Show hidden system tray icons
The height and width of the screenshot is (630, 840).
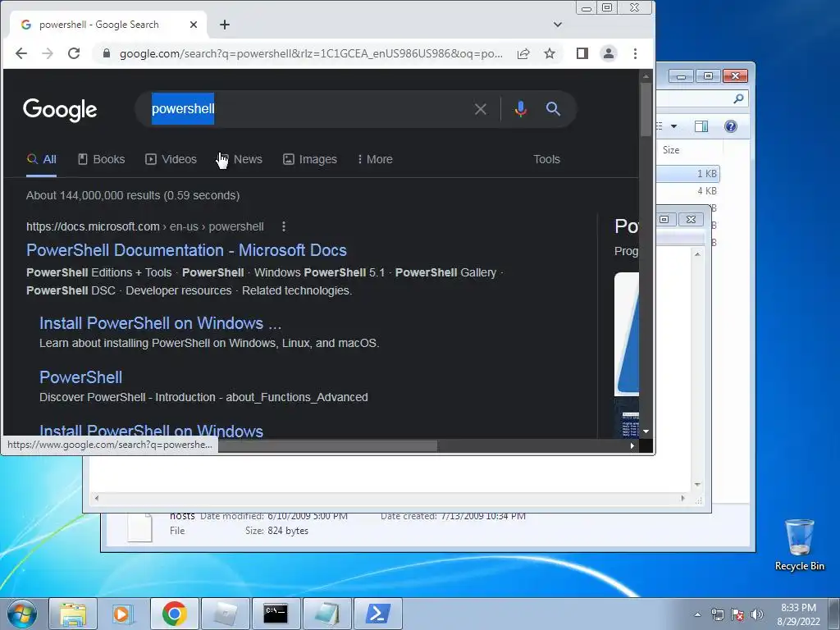tap(697, 614)
